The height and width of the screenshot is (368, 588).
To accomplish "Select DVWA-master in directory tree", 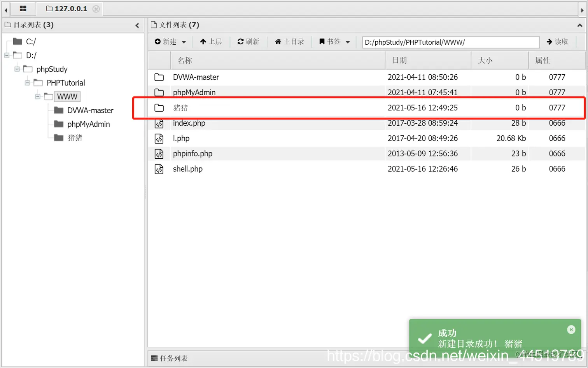I will click(x=90, y=110).
